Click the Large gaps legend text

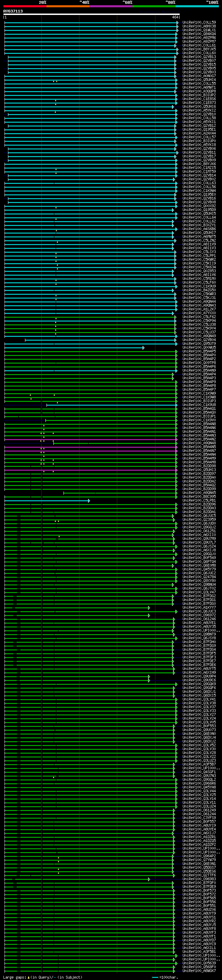coord(43,977)
